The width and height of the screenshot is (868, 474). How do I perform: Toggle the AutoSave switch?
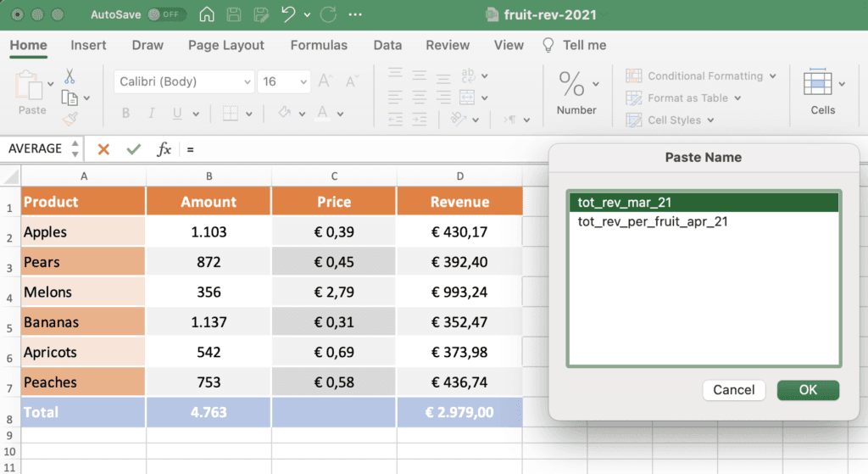166,14
